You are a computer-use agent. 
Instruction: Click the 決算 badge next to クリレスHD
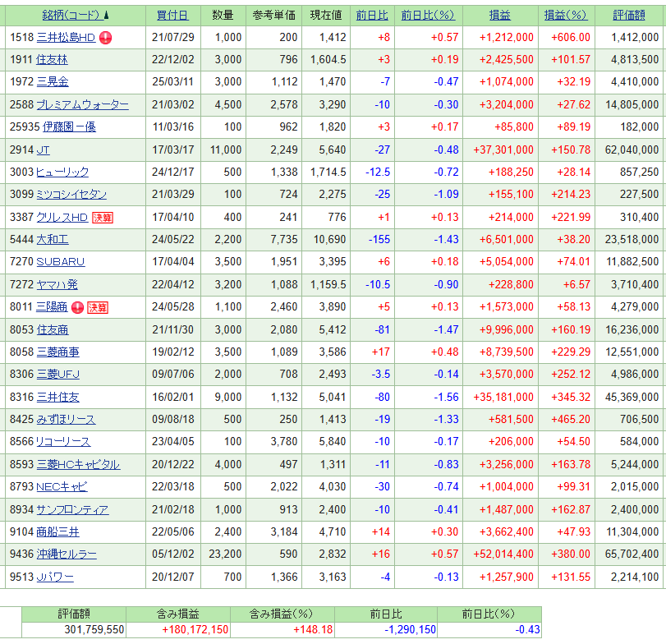pyautogui.click(x=102, y=217)
